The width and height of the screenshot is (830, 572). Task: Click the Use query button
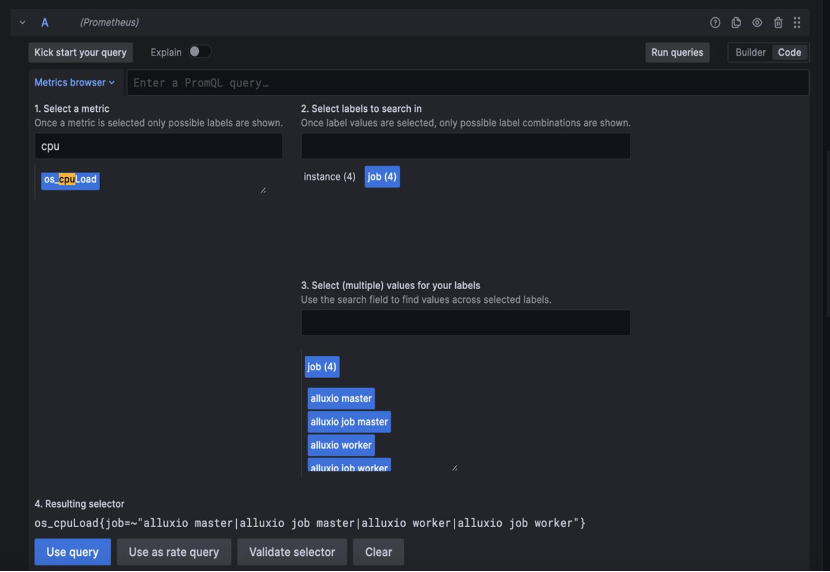(x=73, y=552)
